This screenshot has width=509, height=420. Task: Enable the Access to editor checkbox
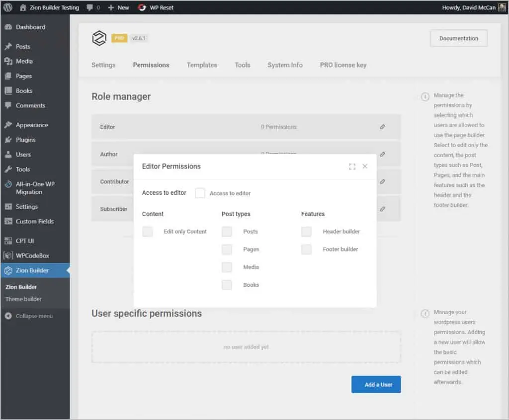click(200, 193)
